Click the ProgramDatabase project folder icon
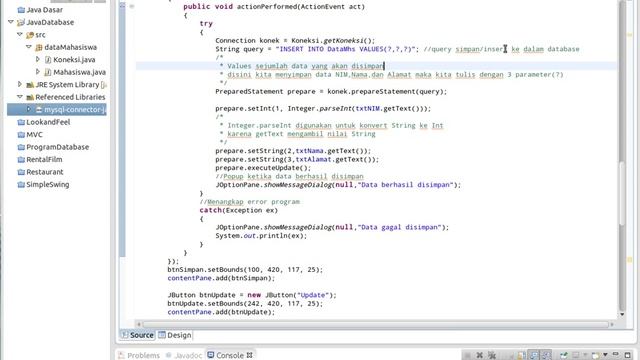This screenshot has width=640, height=360. (x=21, y=147)
